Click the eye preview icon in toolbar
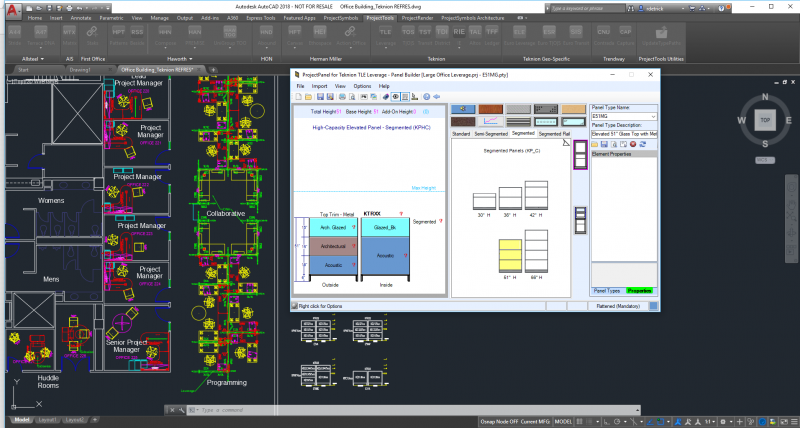Screen dimensions: 800x428 coord(395,97)
